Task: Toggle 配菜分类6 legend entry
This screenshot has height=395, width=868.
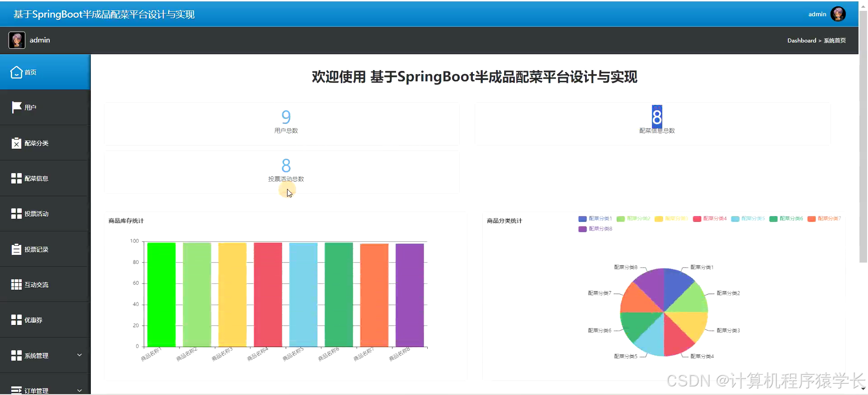Action: (786, 219)
